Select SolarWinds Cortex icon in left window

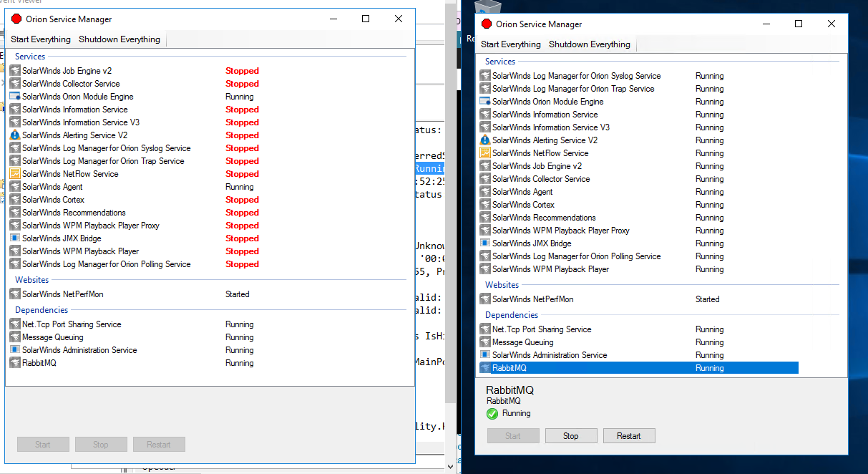point(15,200)
